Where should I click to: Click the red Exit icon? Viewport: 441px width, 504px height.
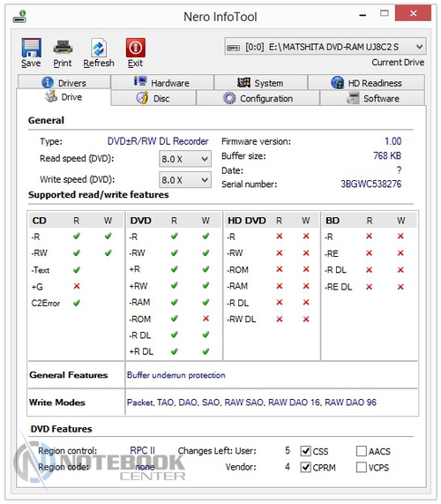pyautogui.click(x=135, y=48)
